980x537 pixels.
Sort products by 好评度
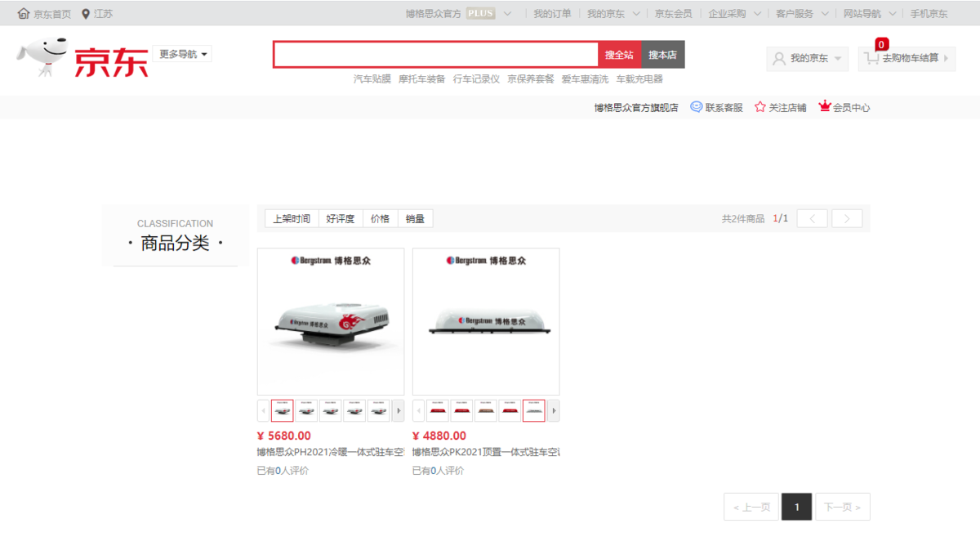[340, 218]
